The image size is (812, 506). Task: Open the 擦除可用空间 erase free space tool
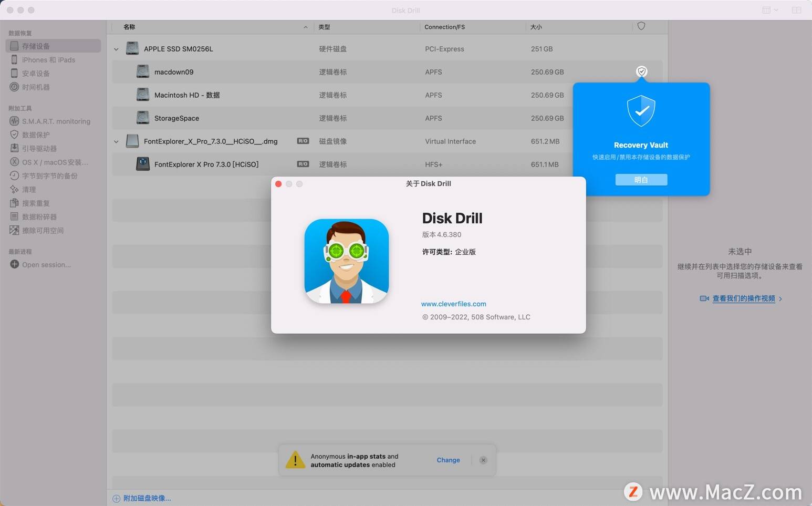[43, 230]
